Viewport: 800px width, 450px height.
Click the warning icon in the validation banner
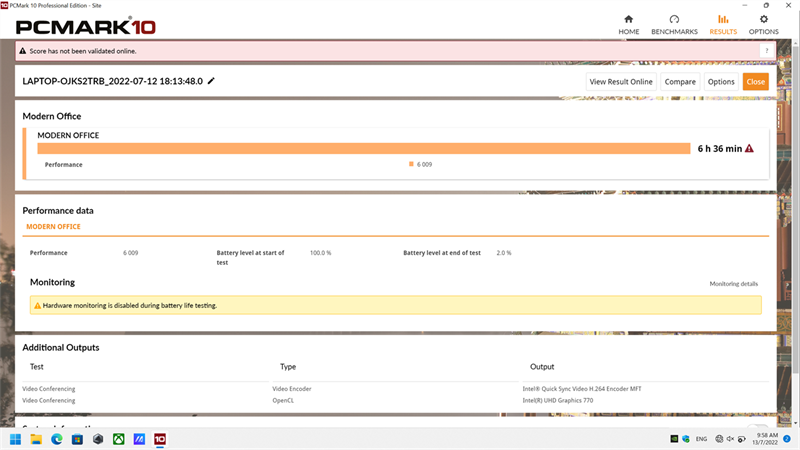click(22, 51)
